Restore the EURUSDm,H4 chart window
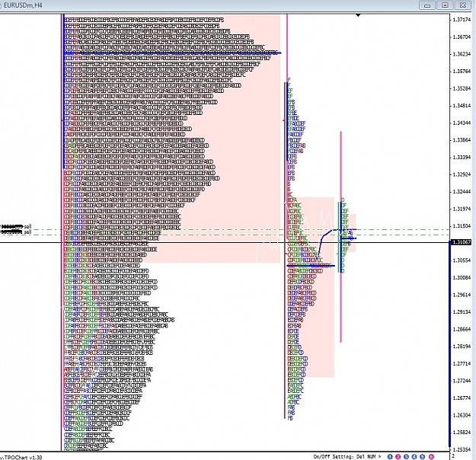Image resolution: width=476 pixels, height=460 pixels. tap(445, 5)
